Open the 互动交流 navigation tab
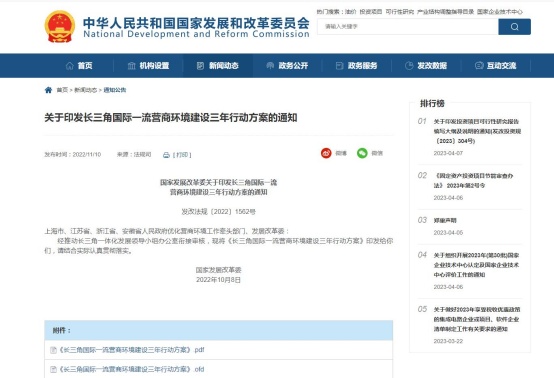 pos(495,66)
